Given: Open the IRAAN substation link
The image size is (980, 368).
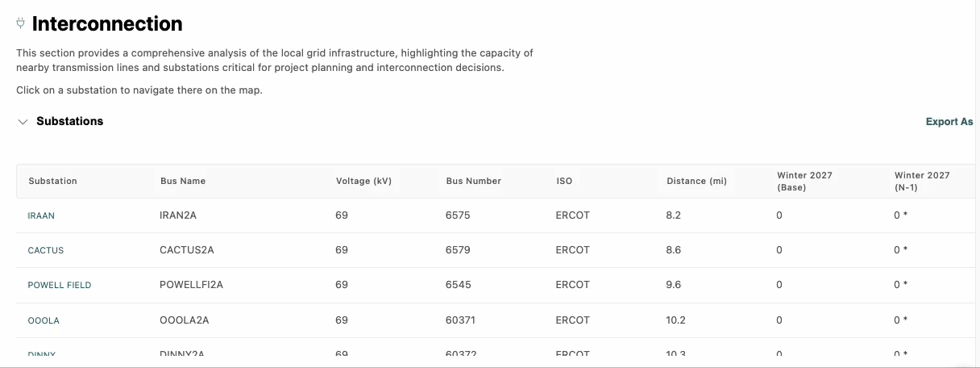Looking at the screenshot, I should pyautogui.click(x=41, y=216).
